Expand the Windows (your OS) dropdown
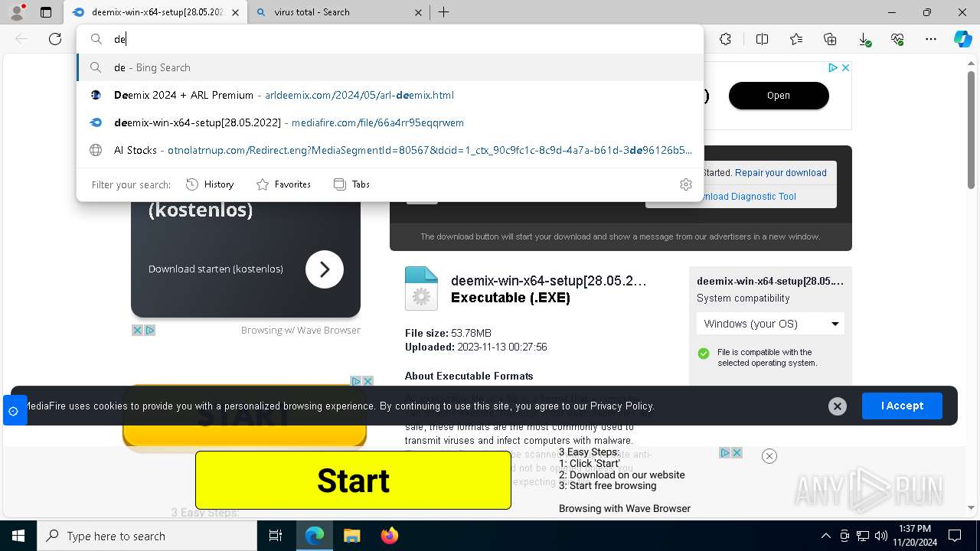The image size is (980, 551). (x=770, y=324)
